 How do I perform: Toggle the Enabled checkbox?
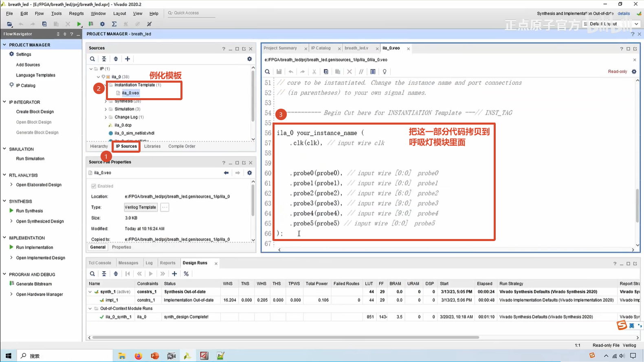[94, 186]
